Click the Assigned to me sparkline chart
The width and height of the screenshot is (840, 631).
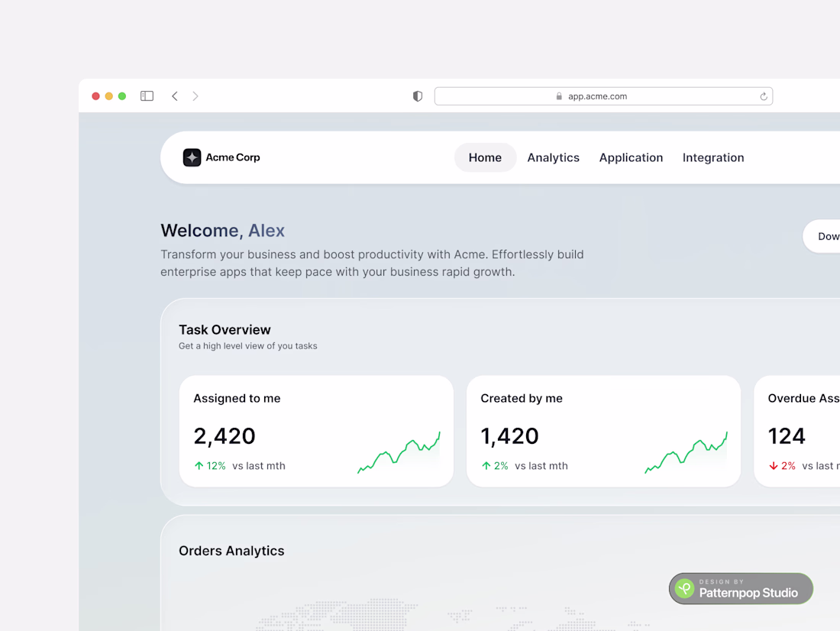[399, 453]
